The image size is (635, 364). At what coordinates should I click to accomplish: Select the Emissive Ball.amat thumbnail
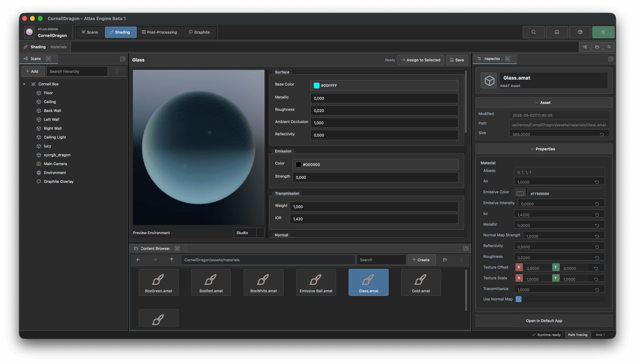(316, 282)
